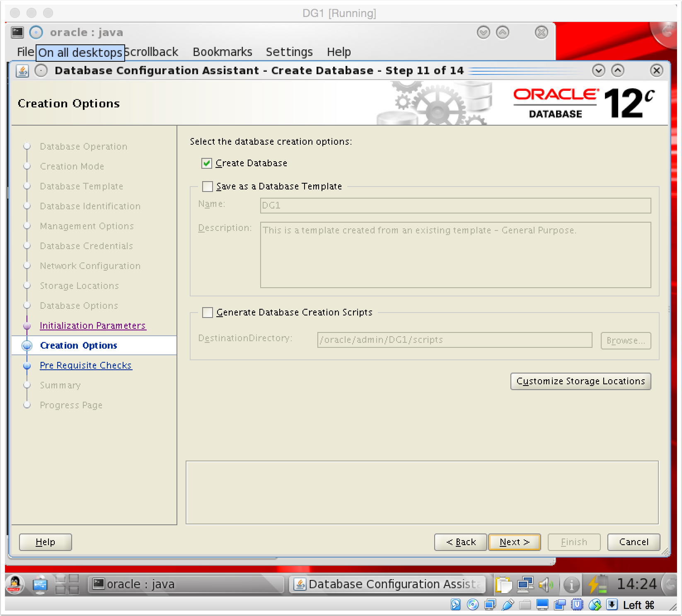Click the Creation Mode step label
The height and width of the screenshot is (616, 682).
tap(72, 166)
